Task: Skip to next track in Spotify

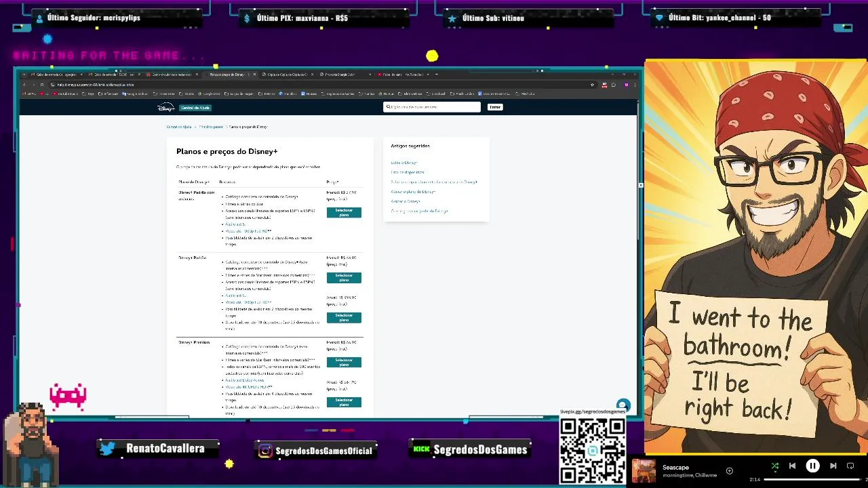Action: (833, 466)
